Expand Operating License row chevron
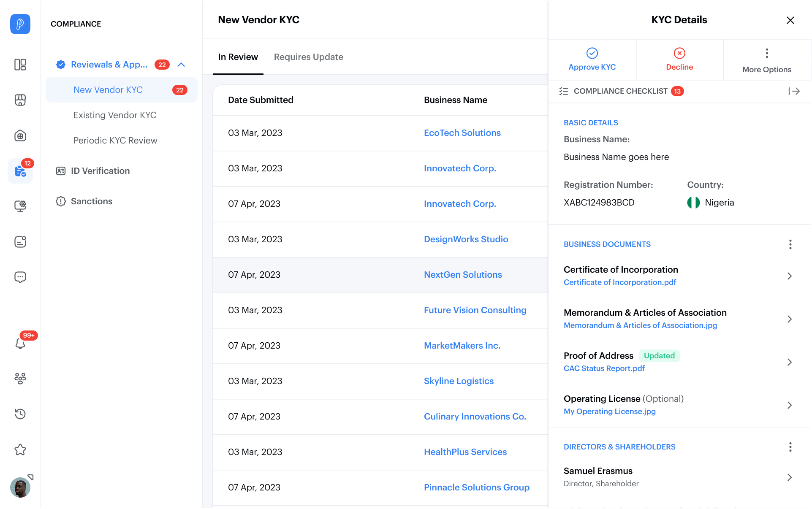 [789, 405]
